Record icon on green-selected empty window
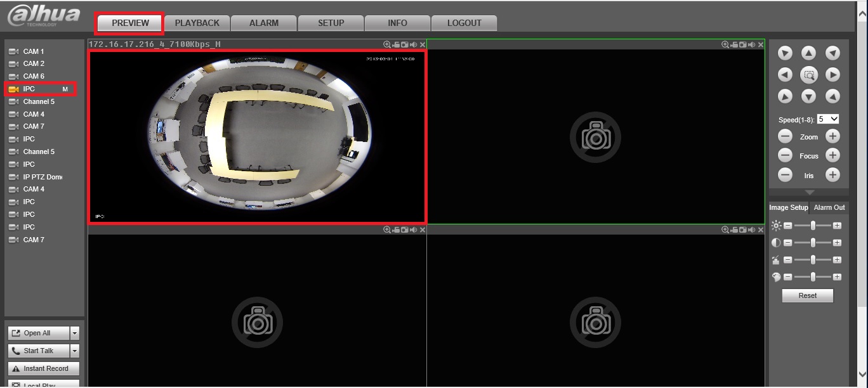Screen dimensions: 868x388 pyautogui.click(x=734, y=44)
